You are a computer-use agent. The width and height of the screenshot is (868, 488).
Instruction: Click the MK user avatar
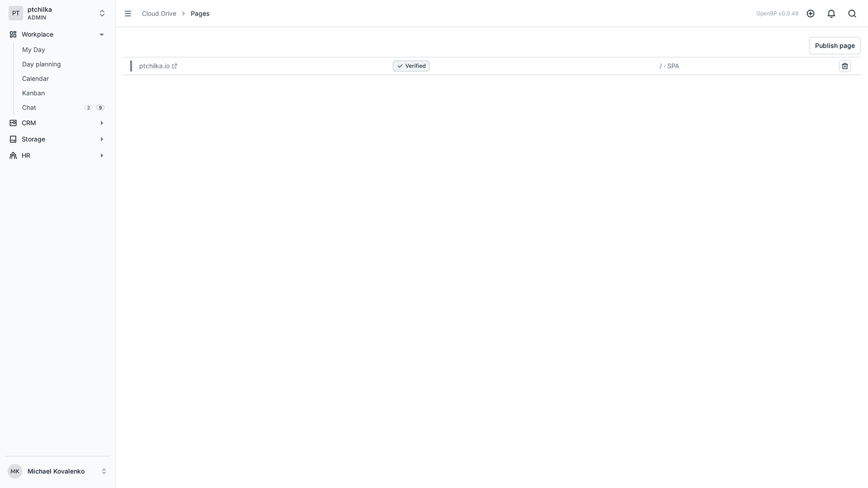15,471
